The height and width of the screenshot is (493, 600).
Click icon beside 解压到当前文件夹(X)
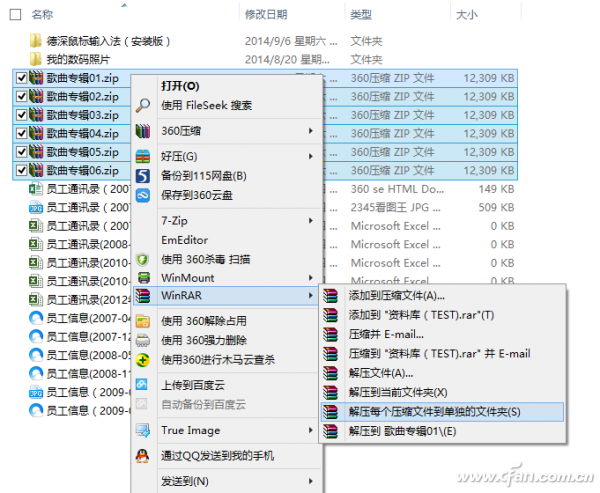pyautogui.click(x=331, y=392)
